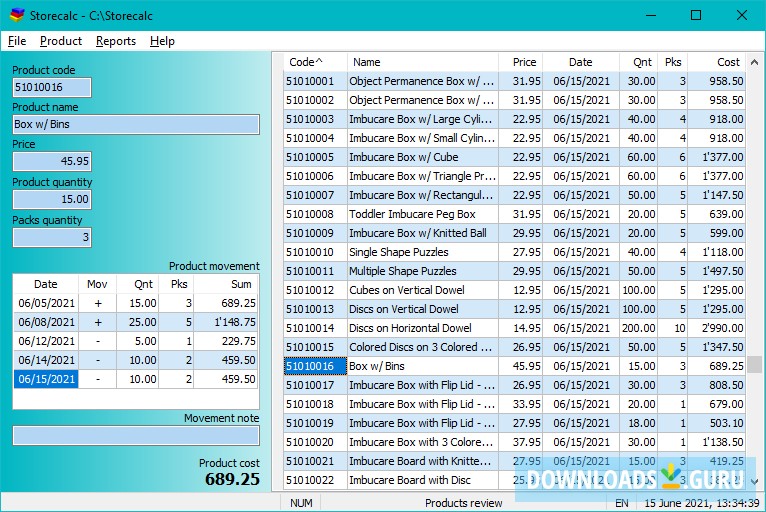Sort products by Code column header
This screenshot has height=512, width=766.
(x=313, y=62)
